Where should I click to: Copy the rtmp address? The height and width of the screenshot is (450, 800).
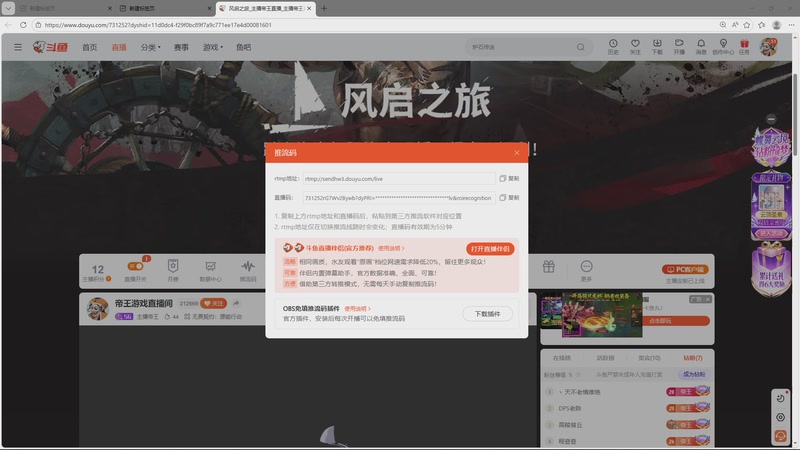(x=509, y=179)
